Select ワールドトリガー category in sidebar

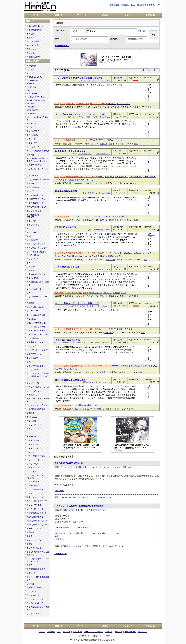click(x=34, y=613)
